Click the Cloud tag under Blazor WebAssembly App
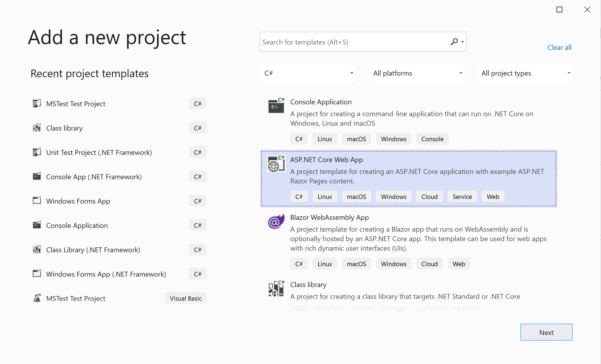Viewport: 601px width, 364px height. coord(429,264)
